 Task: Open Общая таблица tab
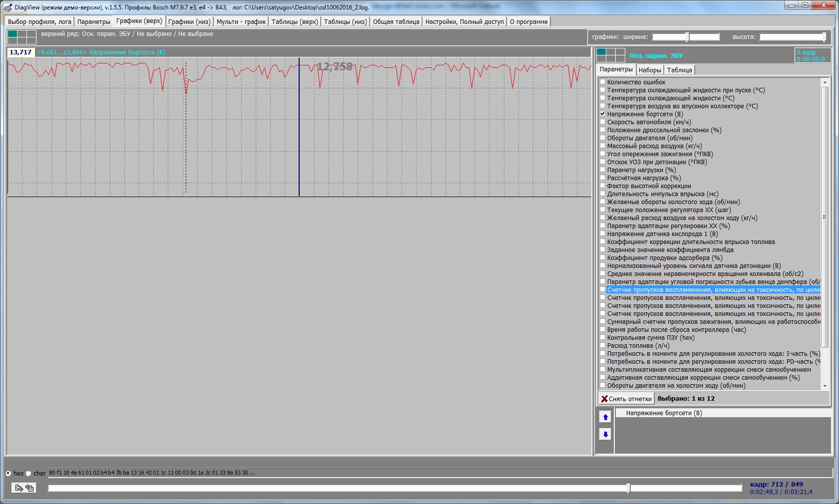click(x=396, y=21)
